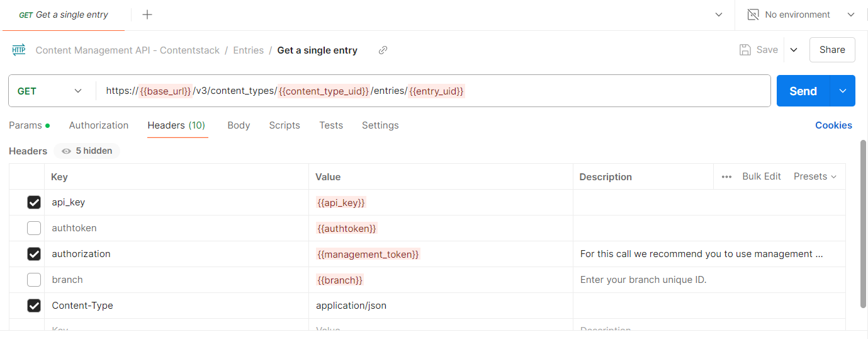The image size is (868, 339).
Task: Click the {{branch}} value cell
Action: coord(441,280)
